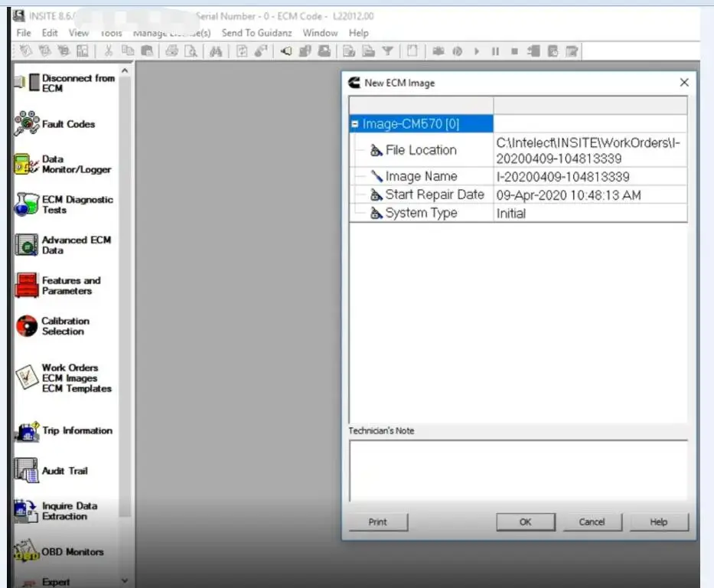
Task: Open Audit Trail
Action: pos(51,471)
